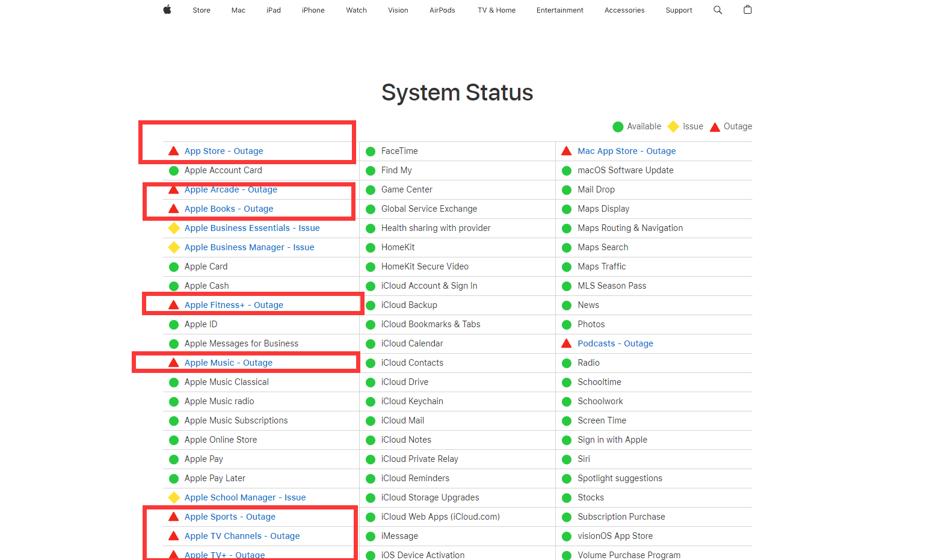Click green dot beside iCloud Mail
Screen dimensions: 942x560
pos(371,421)
